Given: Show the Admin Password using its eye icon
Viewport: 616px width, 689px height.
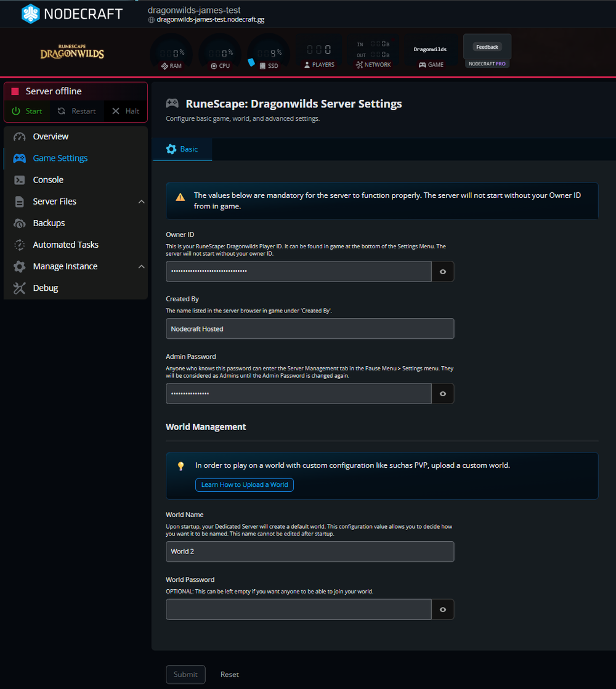Looking at the screenshot, I should pyautogui.click(x=442, y=393).
